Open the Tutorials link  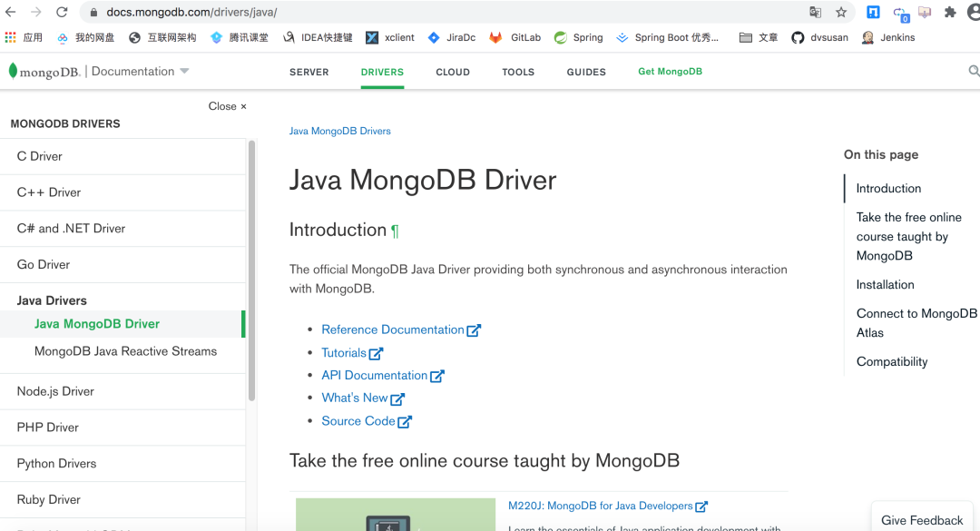[352, 353]
